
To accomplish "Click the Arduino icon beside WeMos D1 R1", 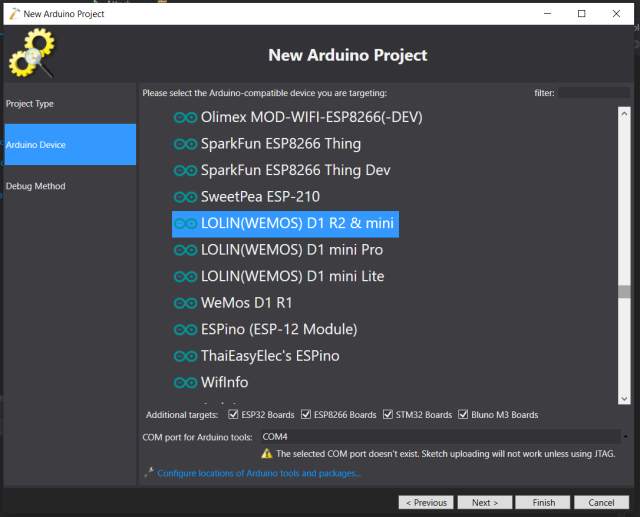I will 185,303.
